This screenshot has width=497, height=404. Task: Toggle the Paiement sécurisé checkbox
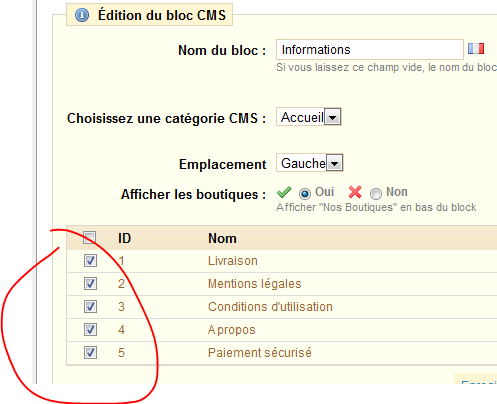tap(90, 352)
